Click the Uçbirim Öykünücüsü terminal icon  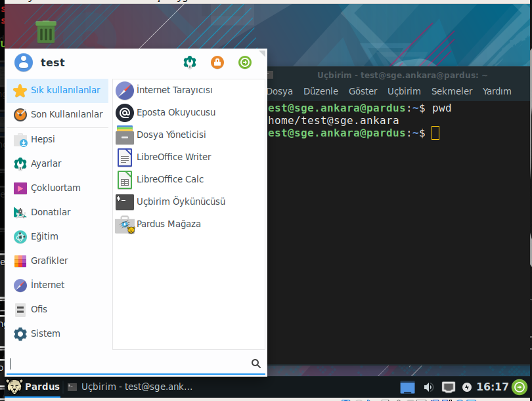coord(125,202)
